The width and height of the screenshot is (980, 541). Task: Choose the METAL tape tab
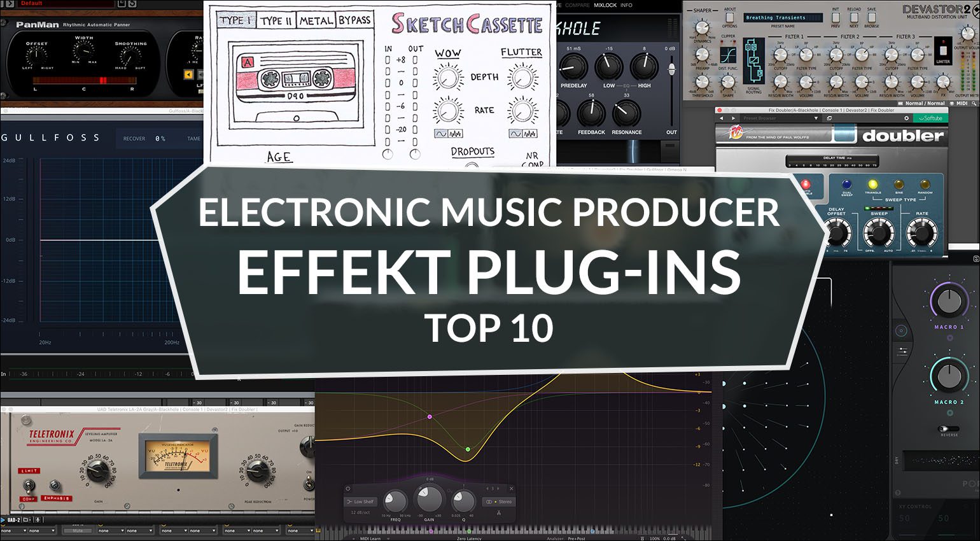click(316, 20)
